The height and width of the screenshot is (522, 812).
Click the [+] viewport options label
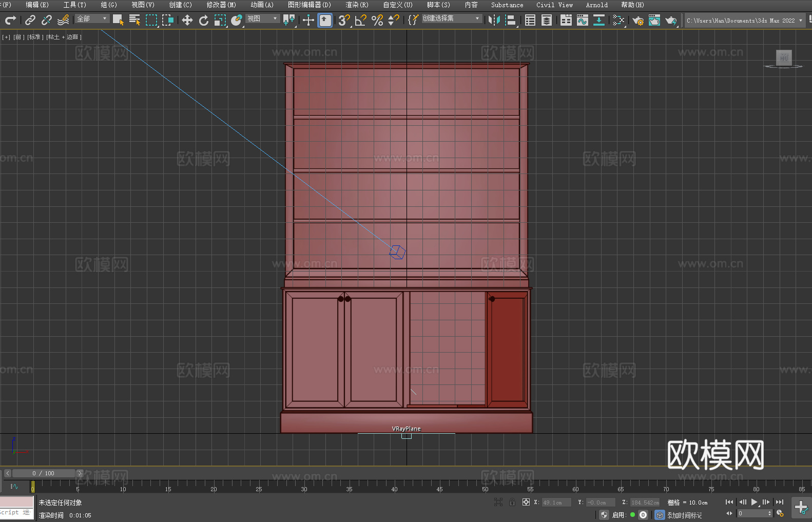coord(6,37)
